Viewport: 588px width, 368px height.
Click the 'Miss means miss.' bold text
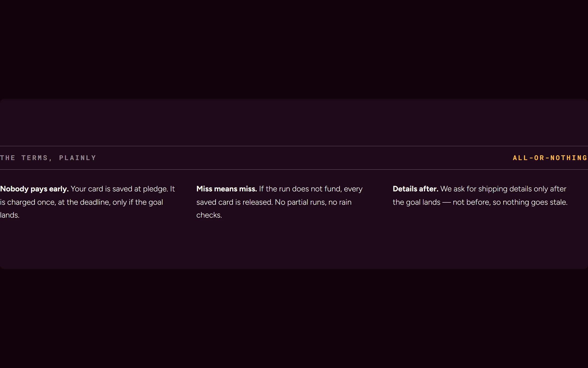pyautogui.click(x=226, y=189)
